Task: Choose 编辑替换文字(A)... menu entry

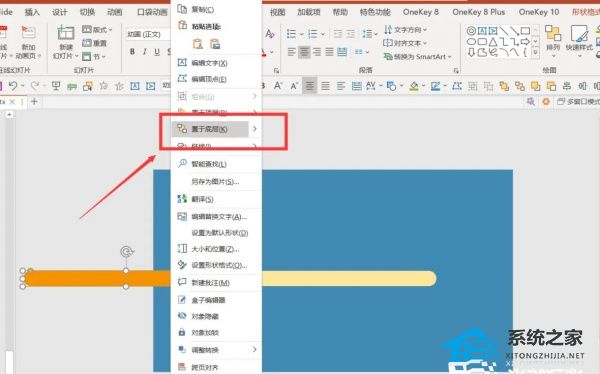Action: click(216, 217)
